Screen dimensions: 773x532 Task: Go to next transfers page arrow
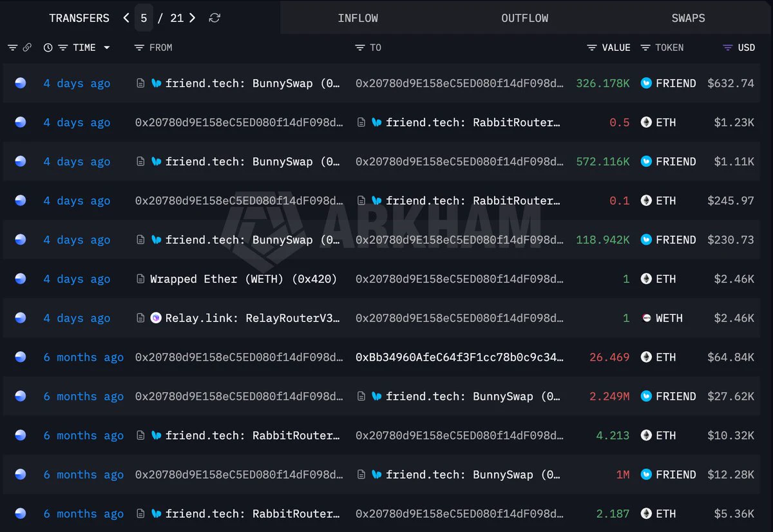pos(193,18)
